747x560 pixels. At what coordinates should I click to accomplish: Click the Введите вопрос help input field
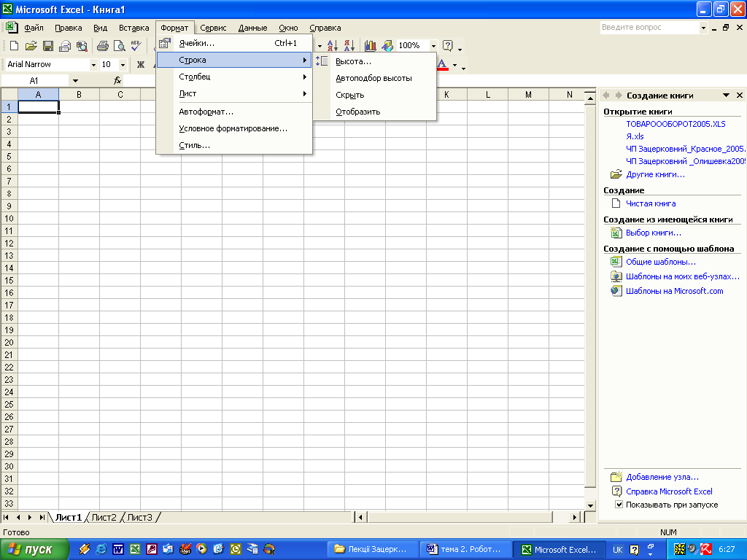point(649,28)
